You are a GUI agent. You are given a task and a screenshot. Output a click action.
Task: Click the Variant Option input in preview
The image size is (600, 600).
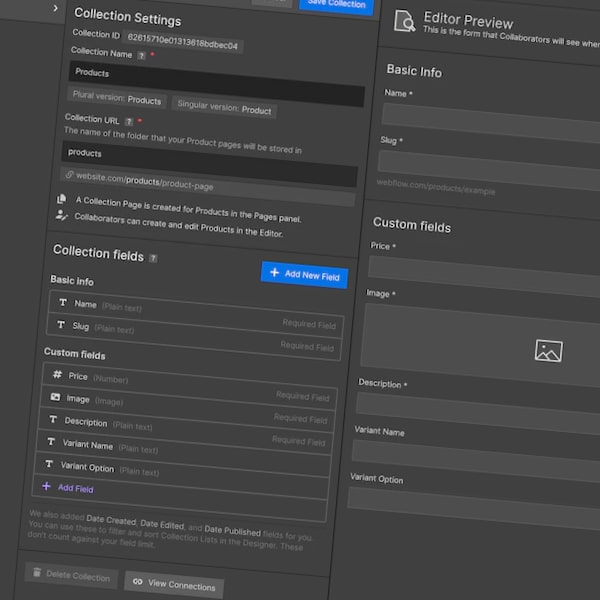tap(474, 509)
